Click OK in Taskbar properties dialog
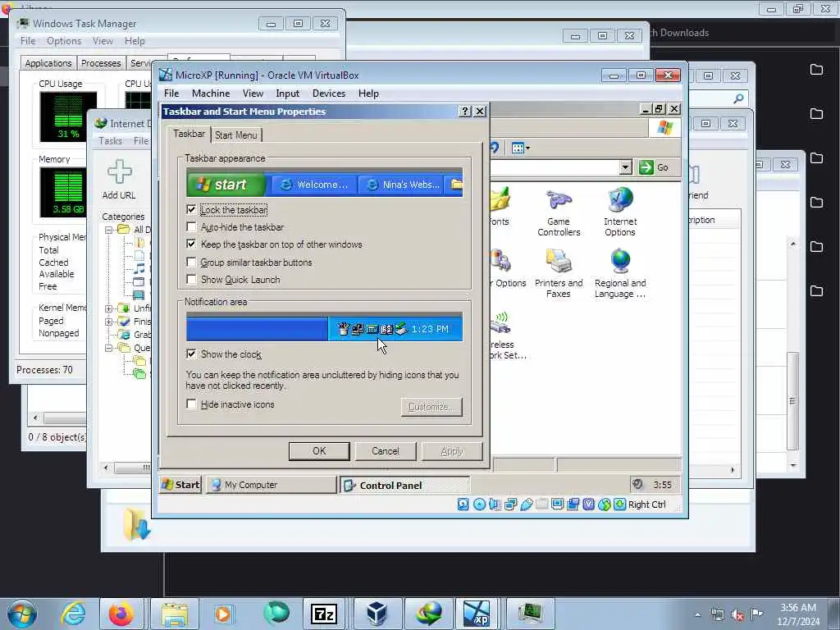Screen dimensions: 840x630 [x=319, y=451]
